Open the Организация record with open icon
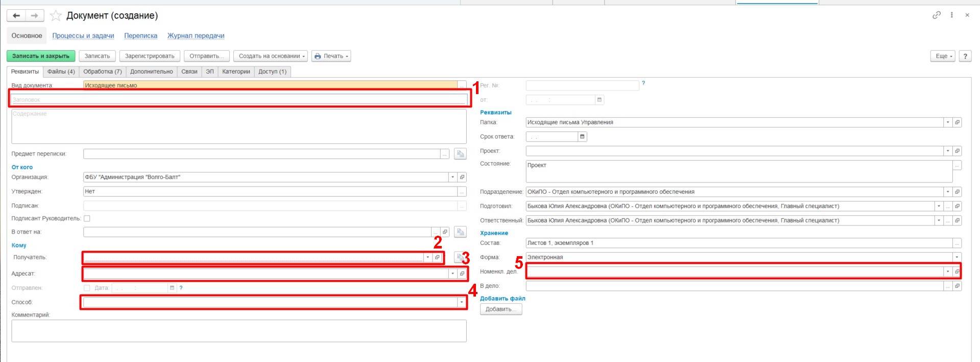This screenshot has height=362, width=980. [x=462, y=177]
